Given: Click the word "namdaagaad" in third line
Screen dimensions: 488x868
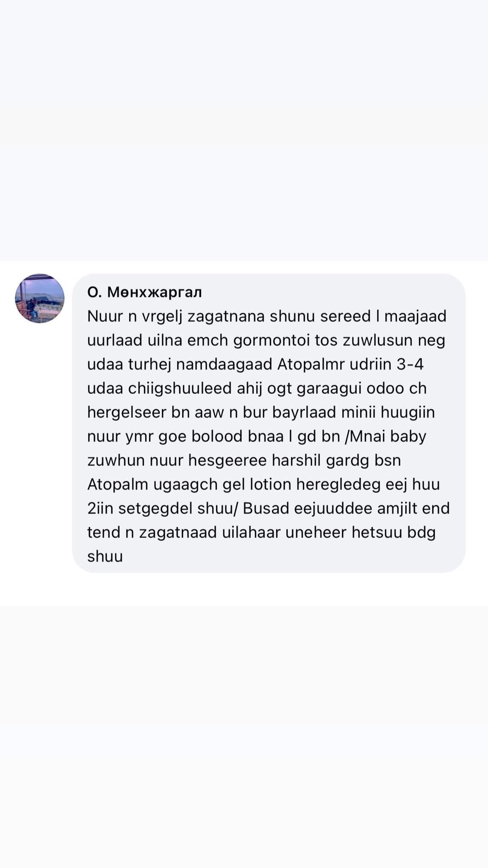Looking at the screenshot, I should 224,364.
